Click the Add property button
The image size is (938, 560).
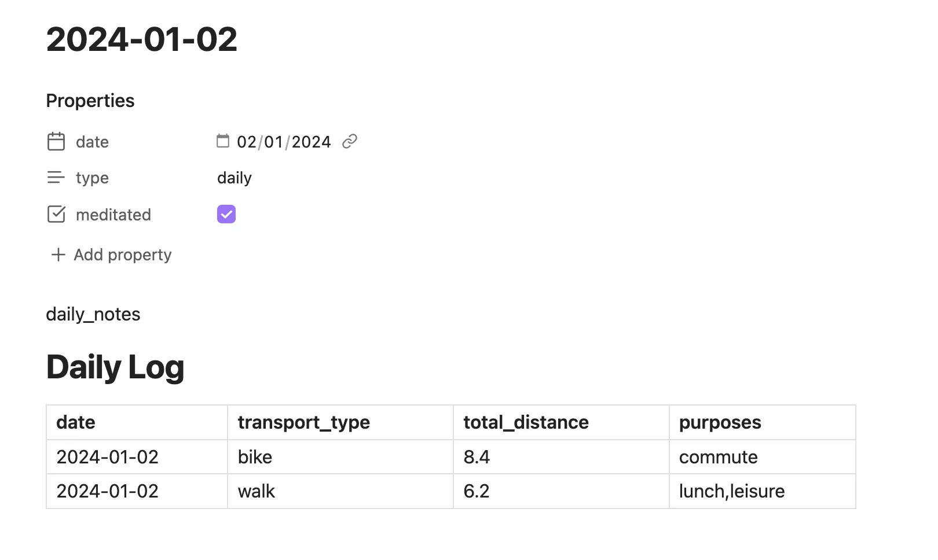coord(122,255)
